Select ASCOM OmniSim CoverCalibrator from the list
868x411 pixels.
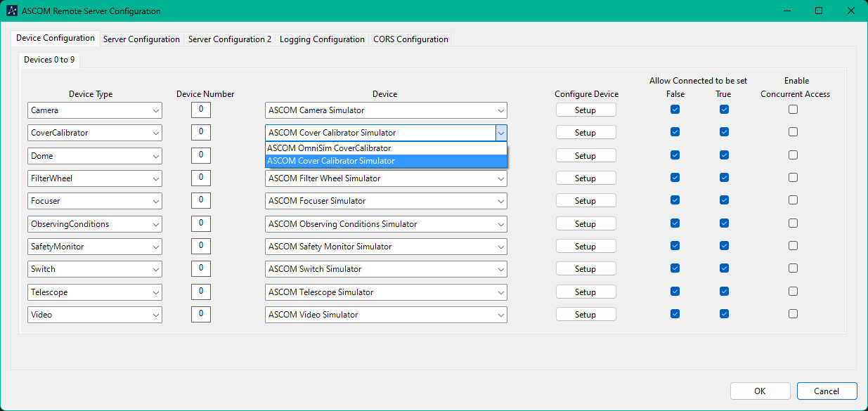[385, 148]
